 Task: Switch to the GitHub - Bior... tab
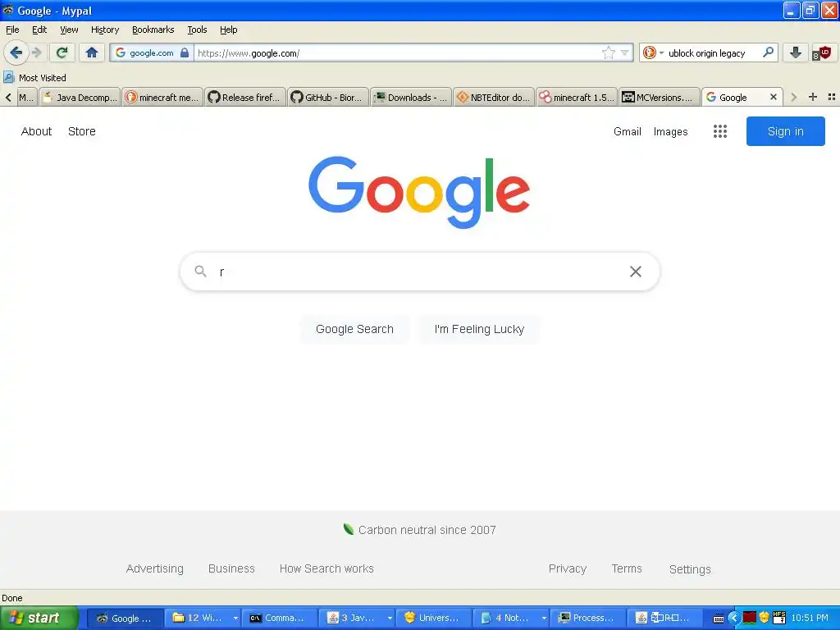point(328,97)
